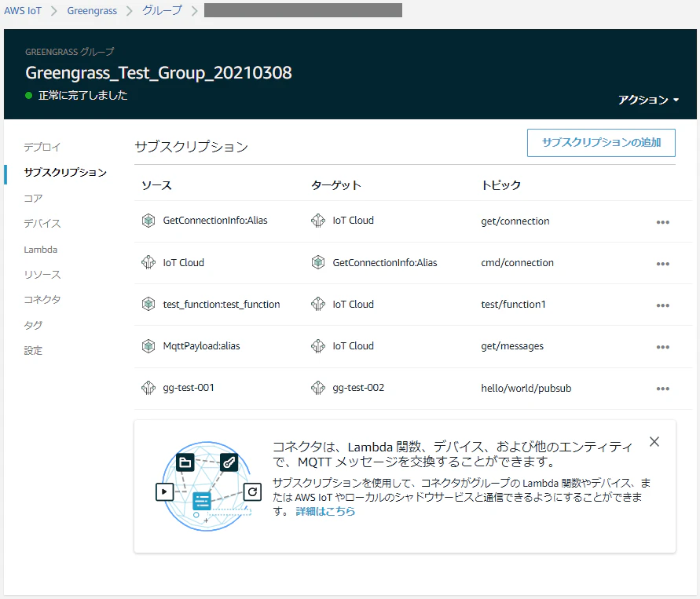Click the device icon beside gg-test-002

coord(318,388)
